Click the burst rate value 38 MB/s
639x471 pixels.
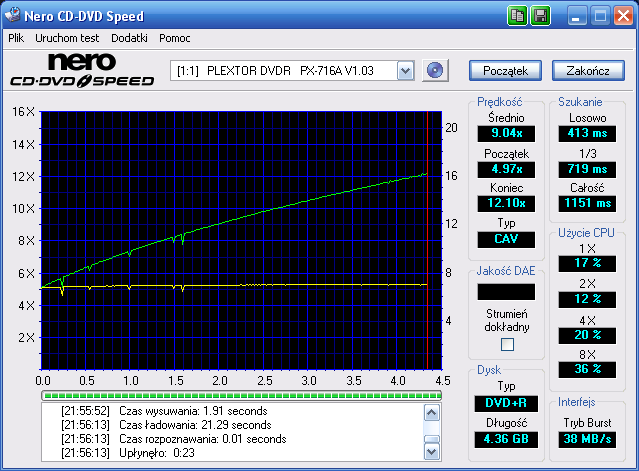coord(587,439)
